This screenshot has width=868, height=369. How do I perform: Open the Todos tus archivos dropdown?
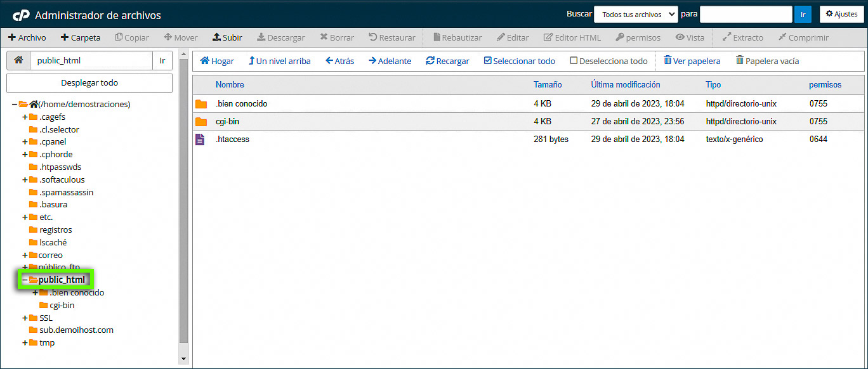(x=636, y=13)
